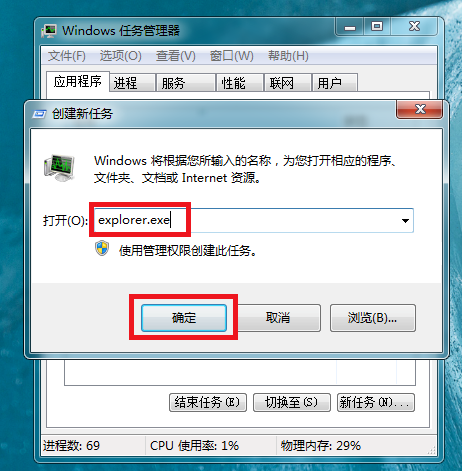The width and height of the screenshot is (462, 471).
Task: Click the 结束任务(E) button
Action: pyautogui.click(x=208, y=402)
